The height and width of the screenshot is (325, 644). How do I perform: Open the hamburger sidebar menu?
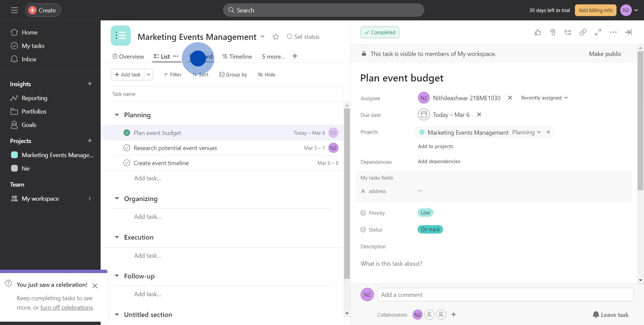pos(14,10)
